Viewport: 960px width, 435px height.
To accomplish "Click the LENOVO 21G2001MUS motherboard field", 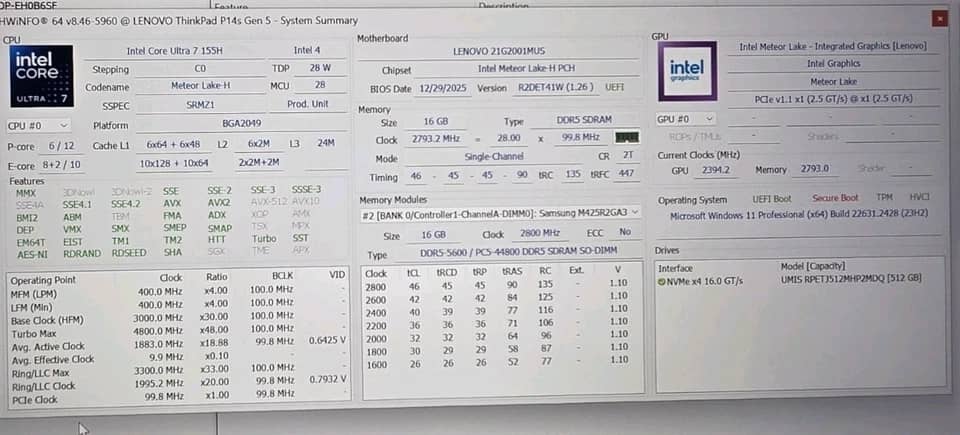I will point(498,51).
